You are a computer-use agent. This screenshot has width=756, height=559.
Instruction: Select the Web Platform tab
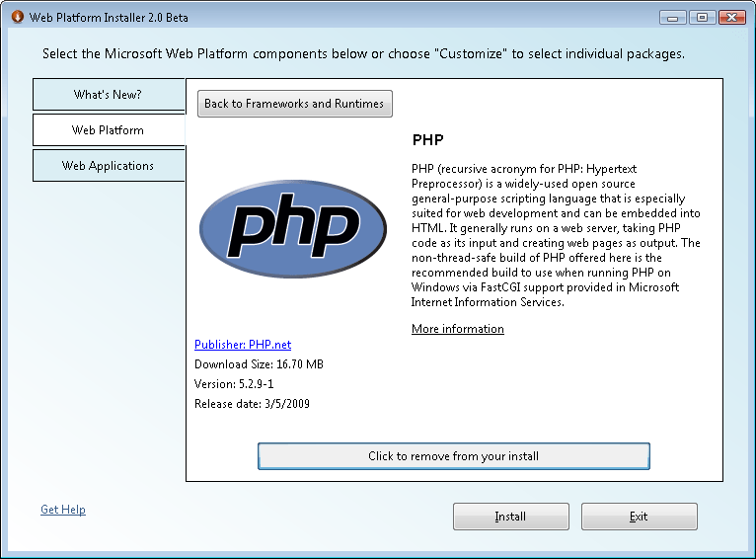click(109, 130)
